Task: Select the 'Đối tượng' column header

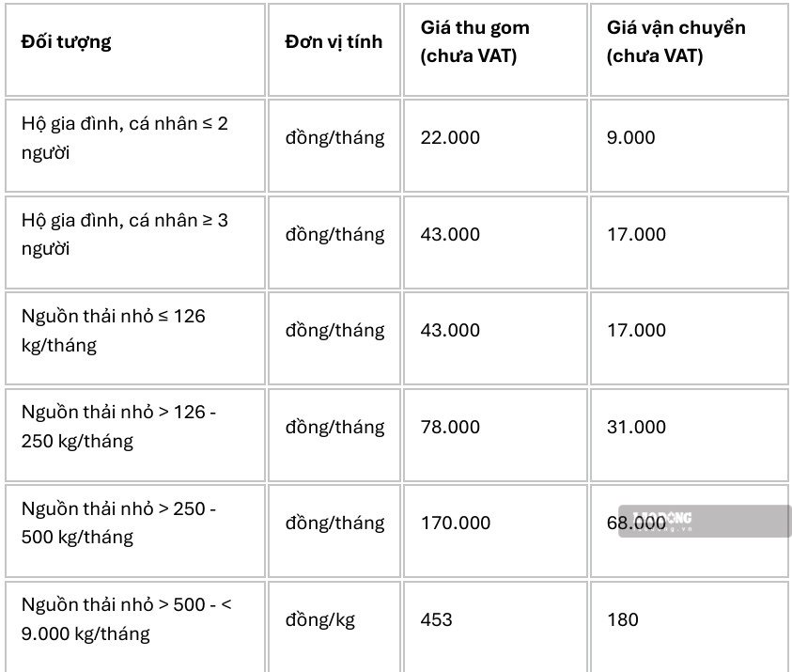Action: tap(66, 41)
